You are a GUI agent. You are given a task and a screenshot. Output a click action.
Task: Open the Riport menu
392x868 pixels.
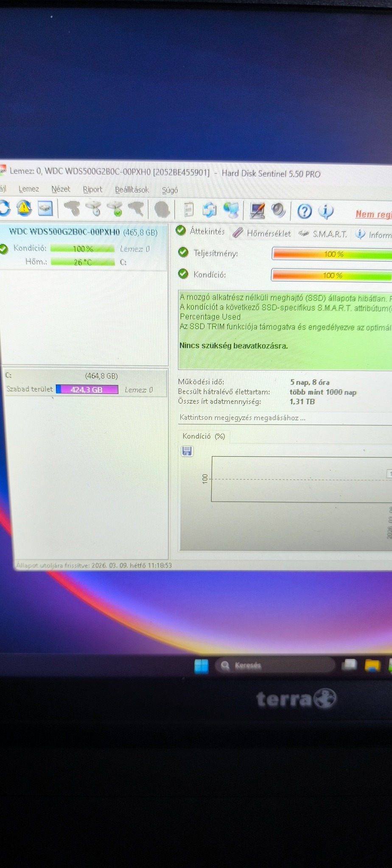click(x=92, y=189)
